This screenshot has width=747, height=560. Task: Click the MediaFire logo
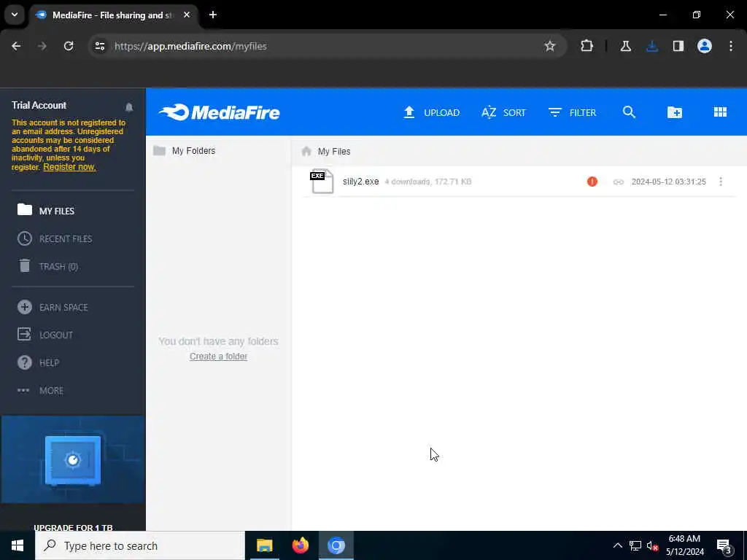click(x=219, y=112)
